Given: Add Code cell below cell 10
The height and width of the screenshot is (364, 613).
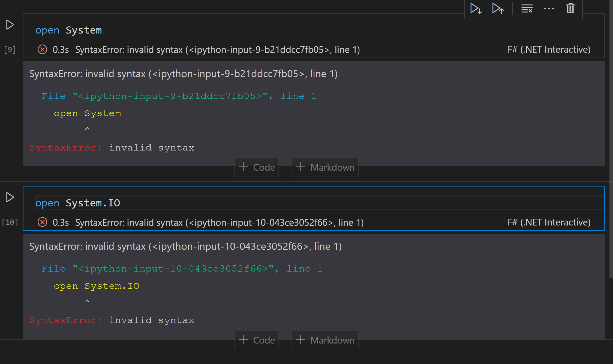Looking at the screenshot, I should [257, 340].
